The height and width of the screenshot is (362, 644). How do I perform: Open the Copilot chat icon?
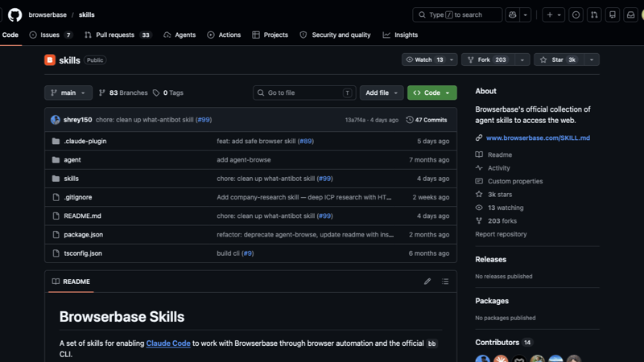click(x=512, y=14)
